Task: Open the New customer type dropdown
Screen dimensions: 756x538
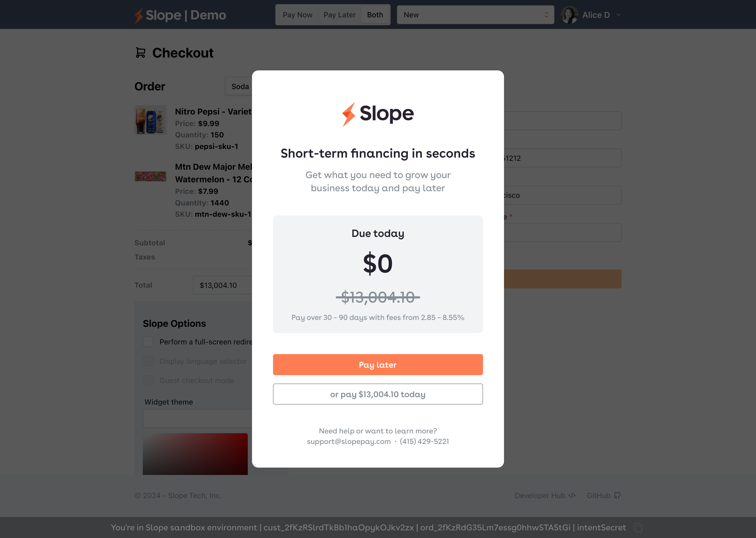Action: [x=475, y=15]
